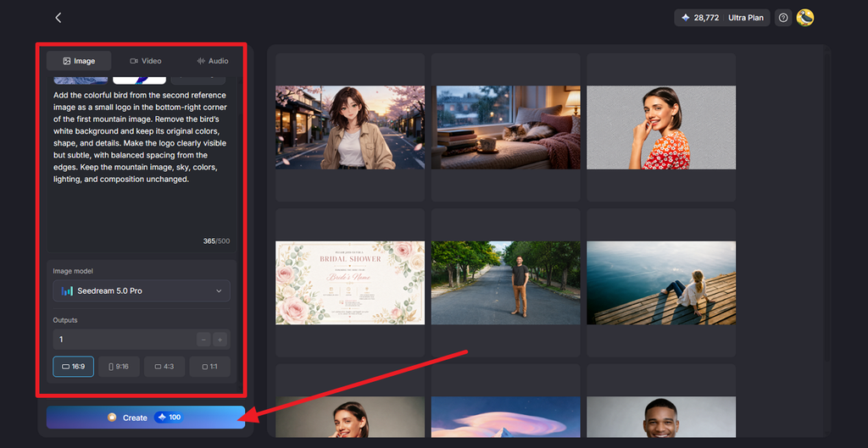Click the credits gem icon beside 28,772
868x448 pixels.
pos(685,18)
